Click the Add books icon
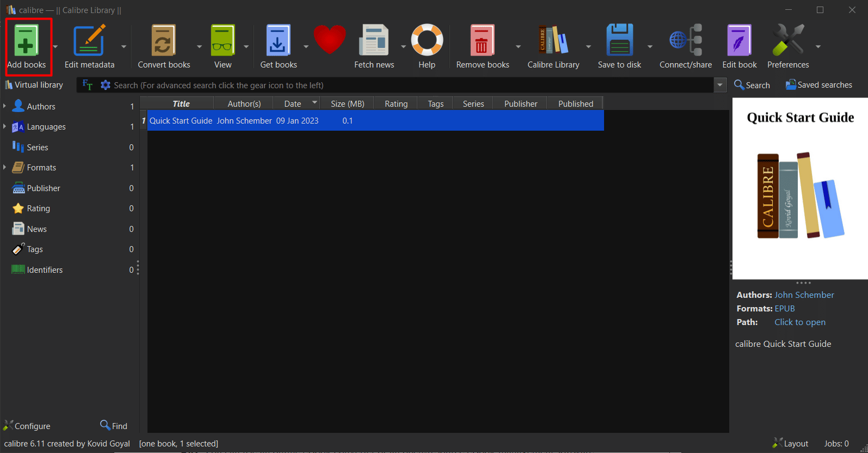868x453 pixels. 26,40
